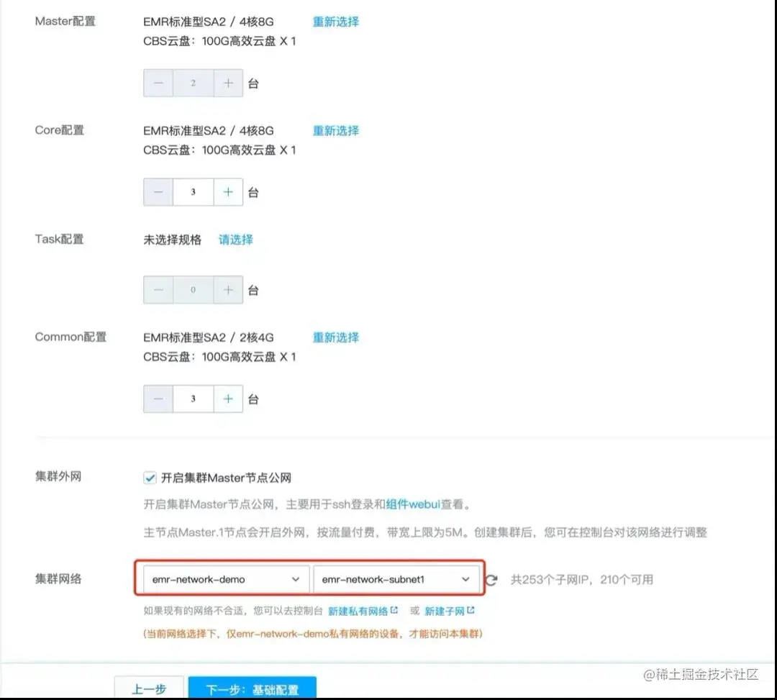Open the emr-network-demo network dropdown
Screen dimensions: 777x700
223,578
